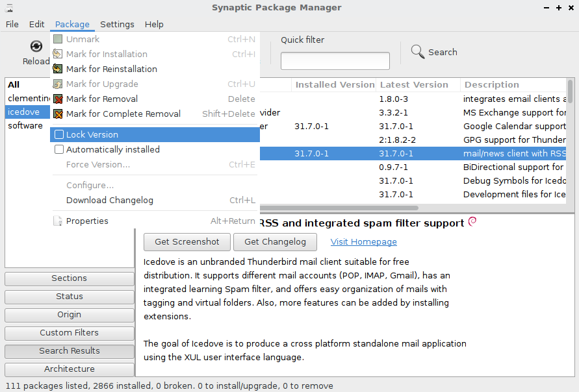Choose Mark for Reinstallation menu entry
The width and height of the screenshot is (579, 392).
coord(155,69)
